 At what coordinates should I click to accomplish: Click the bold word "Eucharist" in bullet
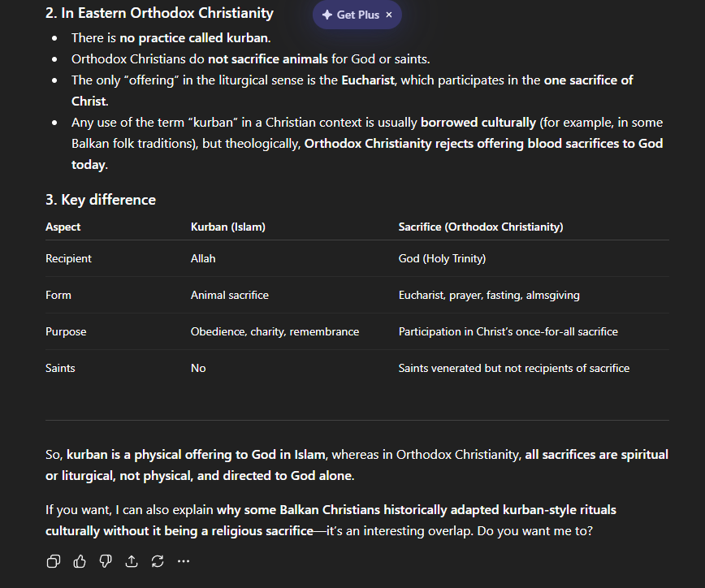(x=368, y=80)
